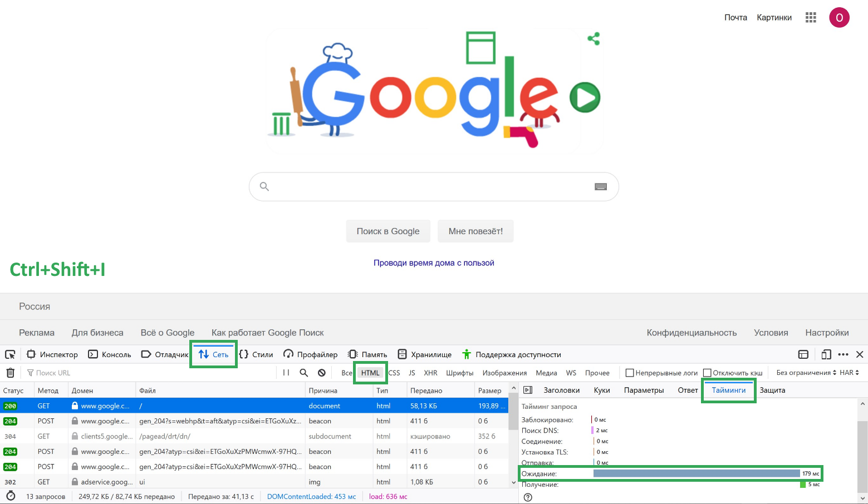
Task: Open the Timings (Тайминги) details tab
Action: pos(729,390)
